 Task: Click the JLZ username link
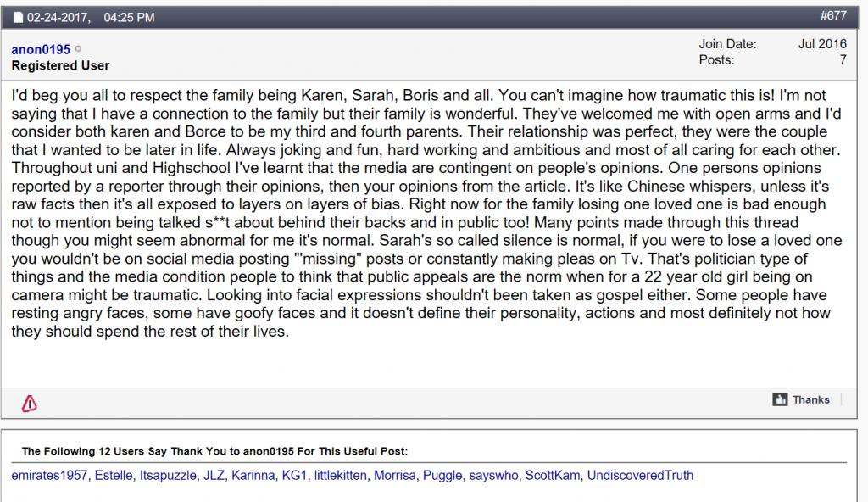pyautogui.click(x=214, y=475)
